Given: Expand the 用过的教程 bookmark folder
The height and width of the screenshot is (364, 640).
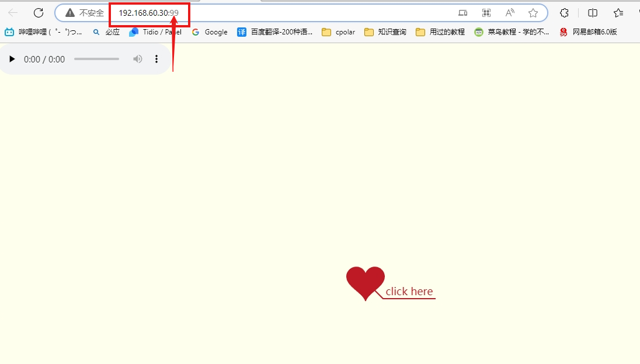Looking at the screenshot, I should (x=440, y=32).
